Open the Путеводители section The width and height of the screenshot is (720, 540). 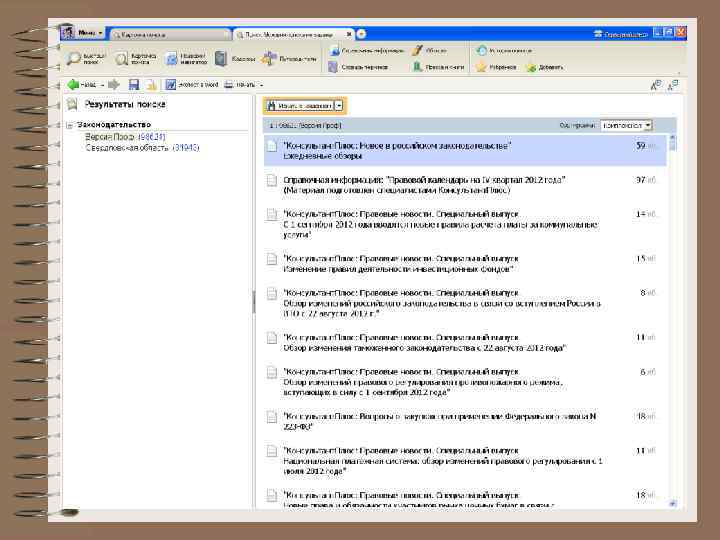288,58
